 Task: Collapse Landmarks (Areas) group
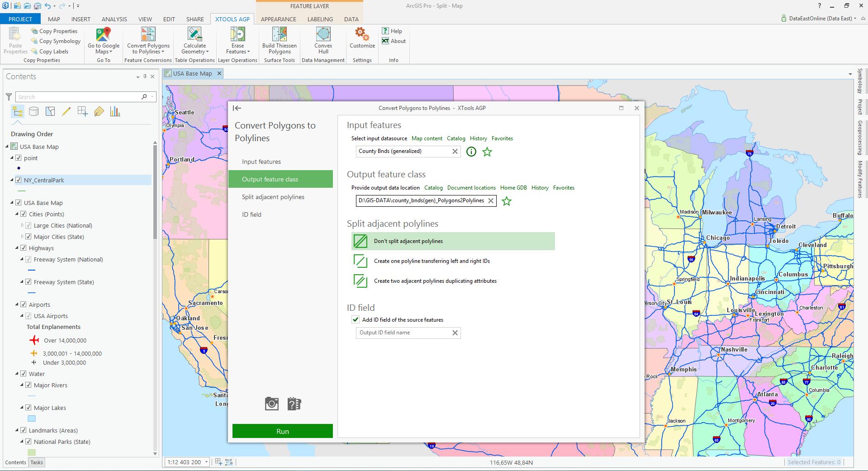[x=17, y=430]
